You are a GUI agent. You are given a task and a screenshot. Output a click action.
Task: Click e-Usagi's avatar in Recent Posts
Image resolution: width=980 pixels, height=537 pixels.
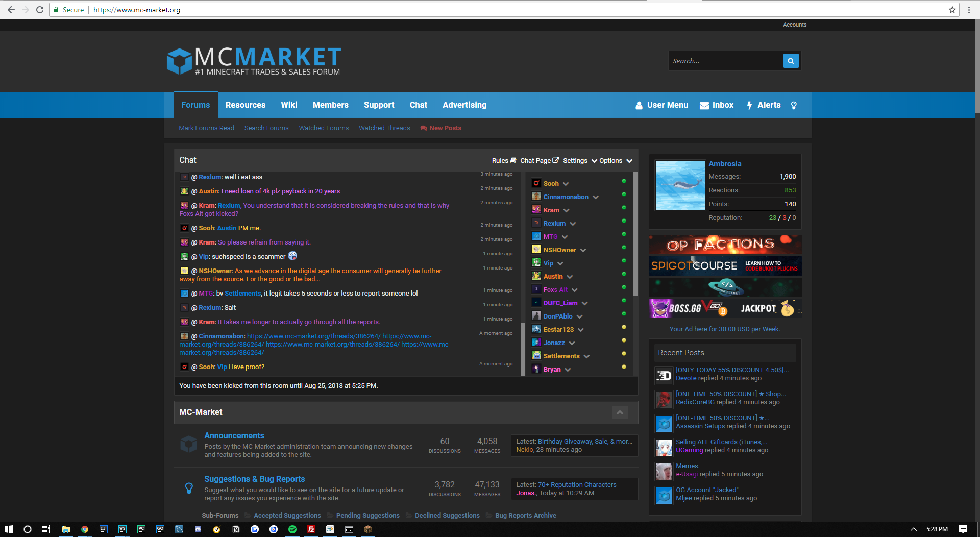pos(664,471)
